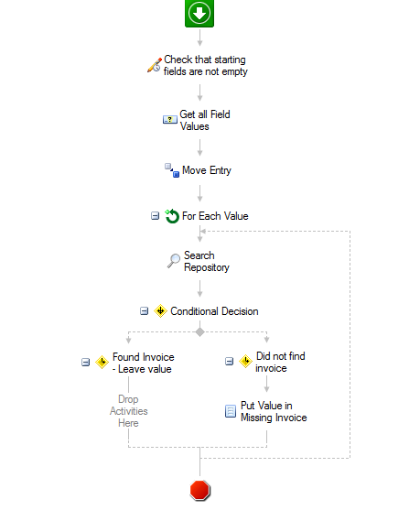Click the Found Invoice branch icon
420x521 pixels.
click(x=102, y=362)
